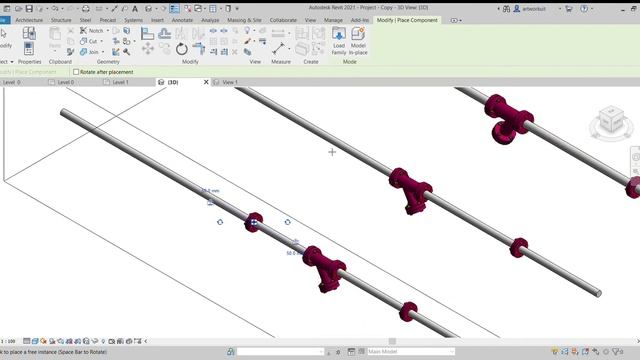The width and height of the screenshot is (640, 360).
Task: Close the {3D} view tab
Action: [x=206, y=82]
